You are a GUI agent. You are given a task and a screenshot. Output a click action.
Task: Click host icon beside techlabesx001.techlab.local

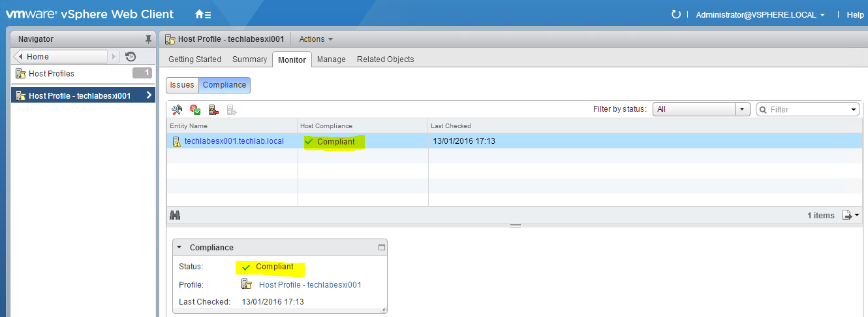coord(176,142)
